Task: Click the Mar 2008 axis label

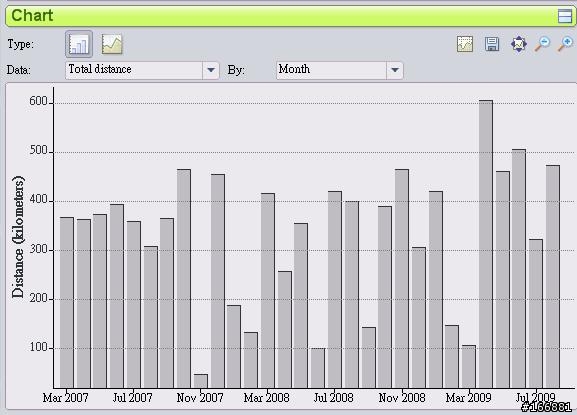Action: 266,398
